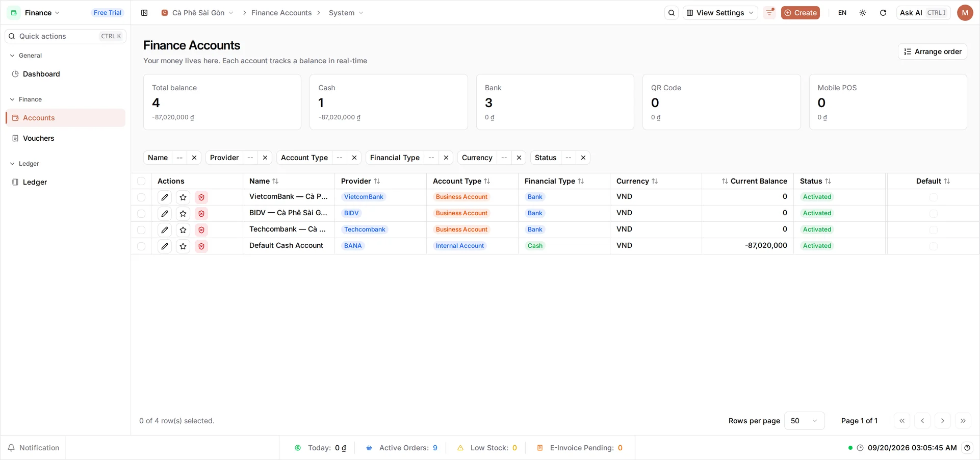Open Ask AI
The height and width of the screenshot is (460, 980).
pos(923,13)
